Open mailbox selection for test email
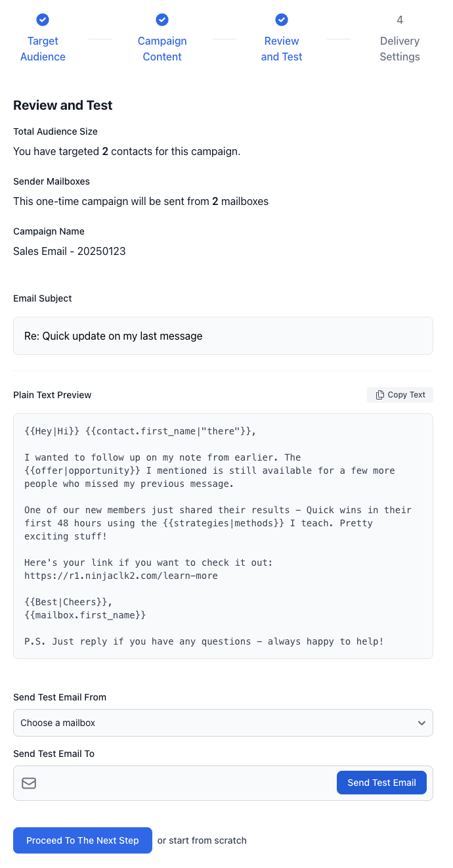The image size is (453, 868). [223, 722]
